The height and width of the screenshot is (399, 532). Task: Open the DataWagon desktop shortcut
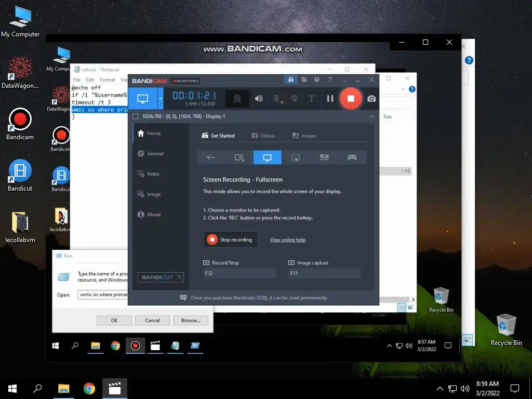[20, 73]
